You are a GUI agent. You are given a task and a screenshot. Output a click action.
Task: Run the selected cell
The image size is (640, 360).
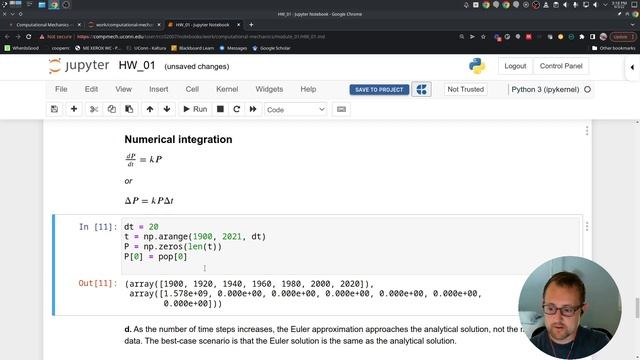(x=195, y=109)
